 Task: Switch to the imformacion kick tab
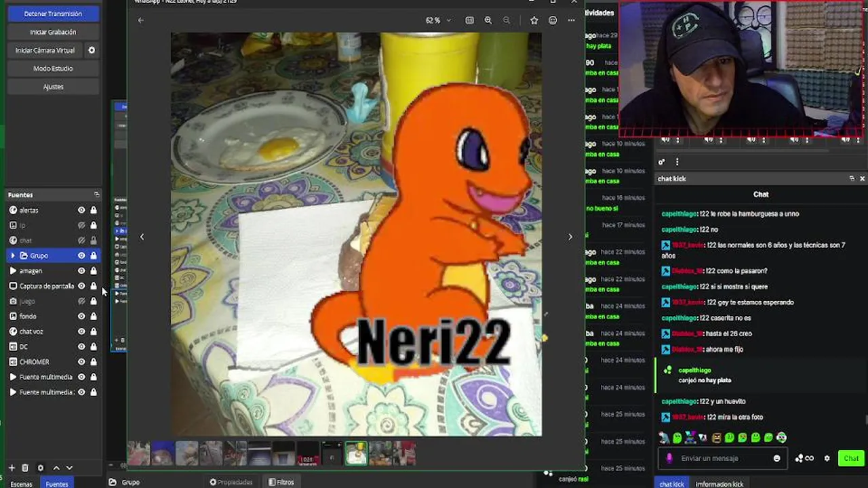[x=719, y=484]
